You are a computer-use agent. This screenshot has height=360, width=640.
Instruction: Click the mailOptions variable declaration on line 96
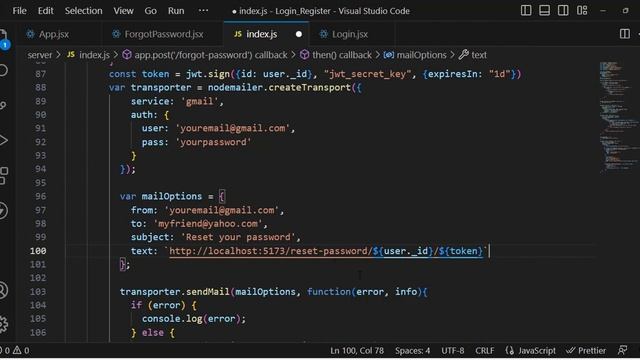coord(172,196)
